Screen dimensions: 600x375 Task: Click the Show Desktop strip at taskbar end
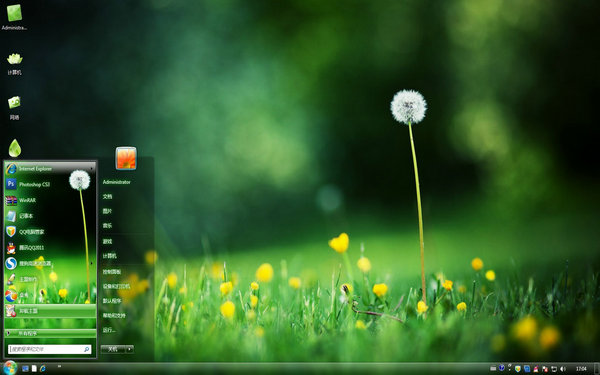click(x=597, y=369)
